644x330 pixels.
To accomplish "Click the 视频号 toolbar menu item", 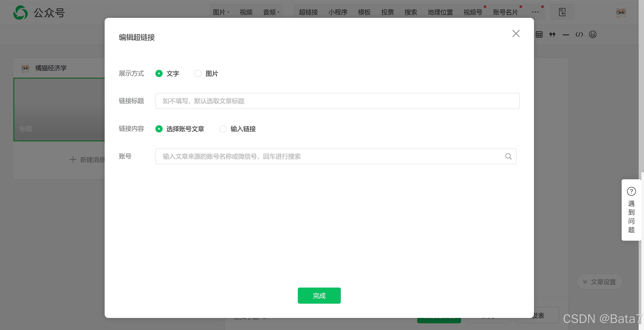I will (x=472, y=12).
